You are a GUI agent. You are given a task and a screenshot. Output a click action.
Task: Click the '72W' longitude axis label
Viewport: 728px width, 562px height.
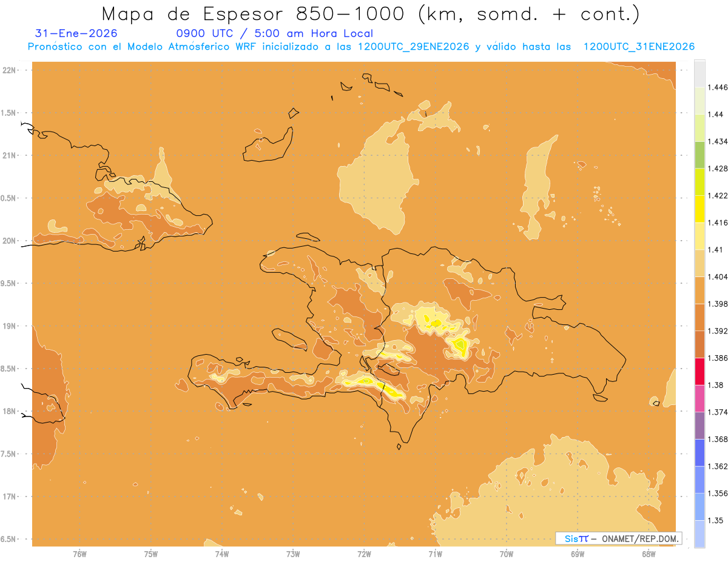(364, 554)
